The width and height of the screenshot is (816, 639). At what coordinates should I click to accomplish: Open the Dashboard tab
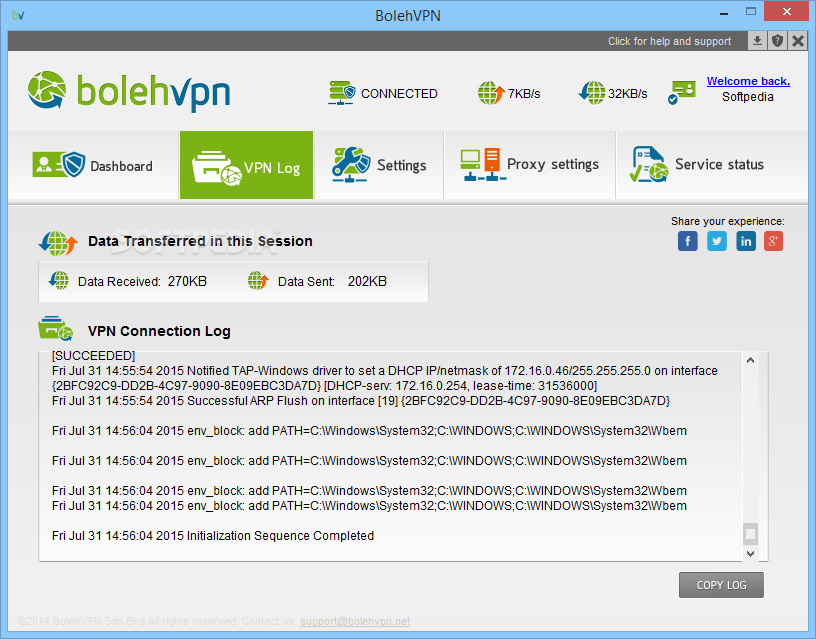(x=93, y=165)
